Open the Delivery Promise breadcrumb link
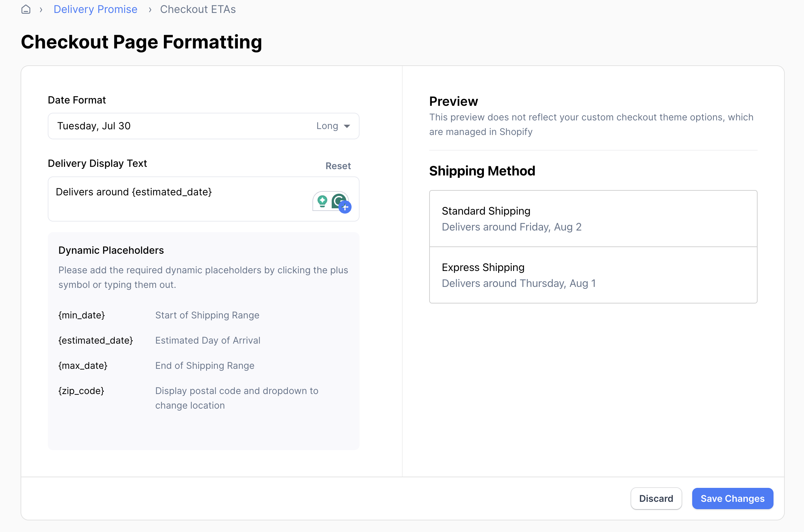The height and width of the screenshot is (532, 804). 95,9
